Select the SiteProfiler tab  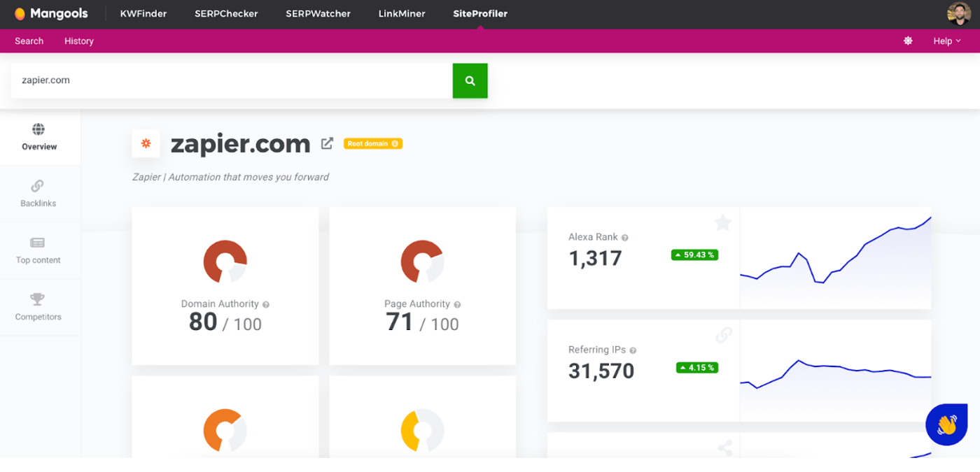coord(480,13)
